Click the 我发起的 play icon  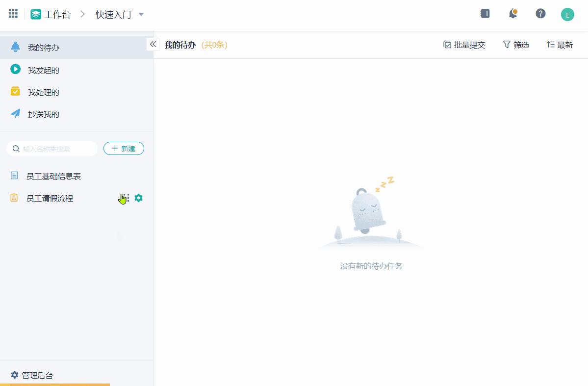(x=15, y=70)
